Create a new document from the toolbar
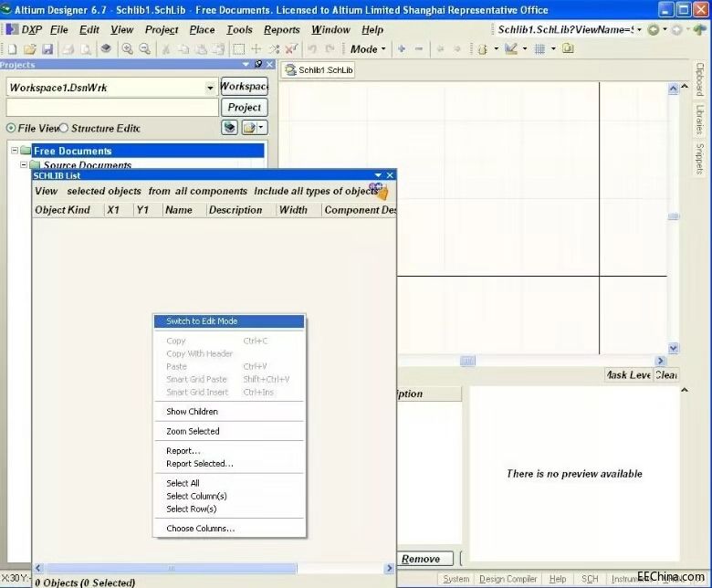This screenshot has width=712, height=588. (x=12, y=49)
